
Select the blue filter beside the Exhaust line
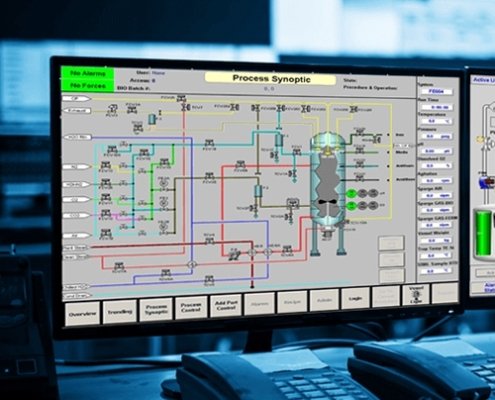152,119
